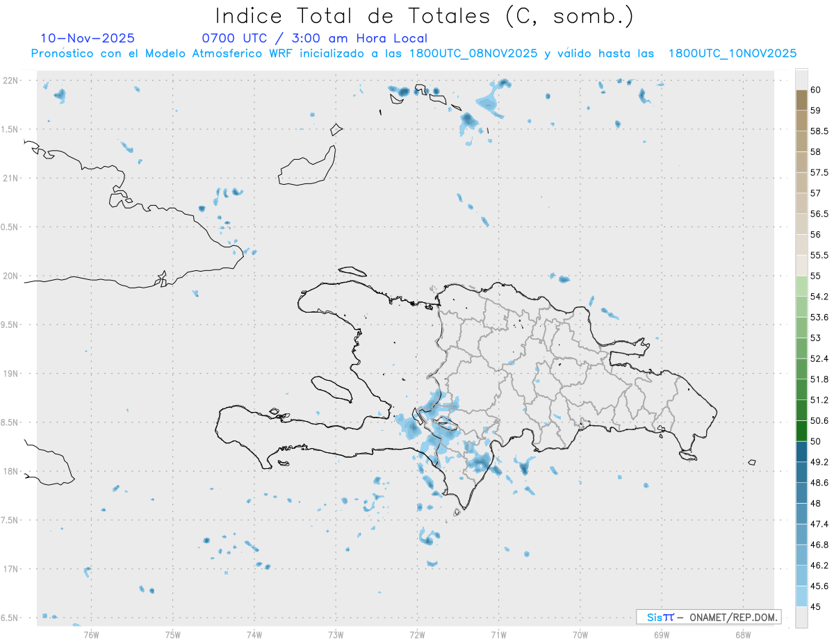Click the '57.5' value on the colorbar
The width and height of the screenshot is (834, 644).
click(819, 172)
